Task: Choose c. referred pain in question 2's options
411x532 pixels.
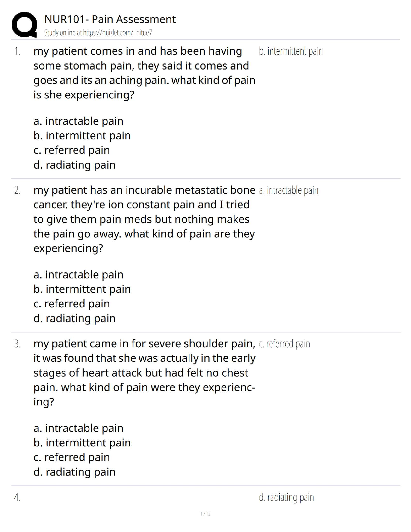Action: tap(72, 304)
